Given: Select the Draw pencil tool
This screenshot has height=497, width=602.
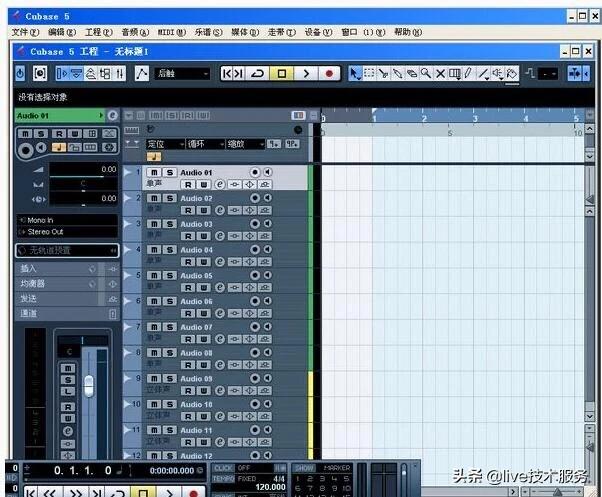Looking at the screenshot, I should [468, 73].
